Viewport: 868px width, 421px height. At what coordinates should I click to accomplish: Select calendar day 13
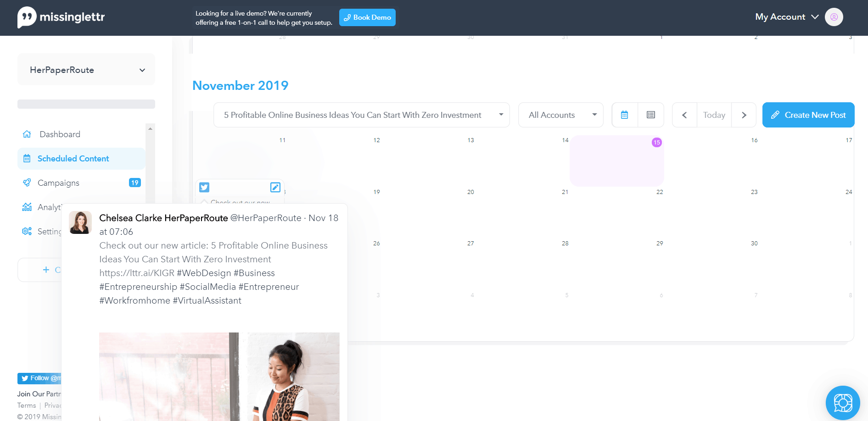click(470, 140)
